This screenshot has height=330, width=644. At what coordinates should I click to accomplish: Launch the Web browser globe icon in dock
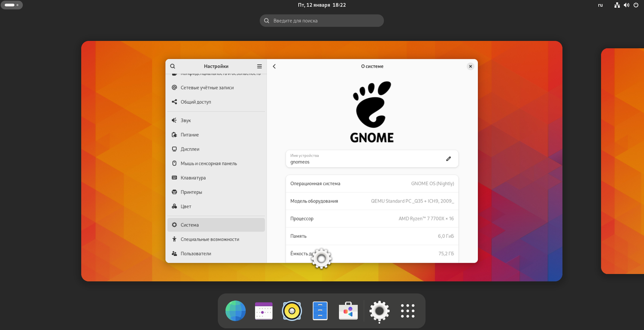236,311
